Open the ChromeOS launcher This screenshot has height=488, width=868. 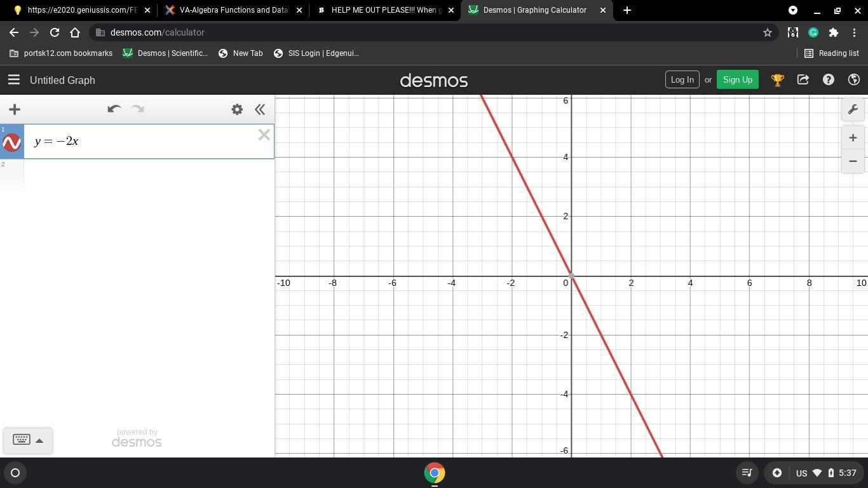[x=15, y=473]
